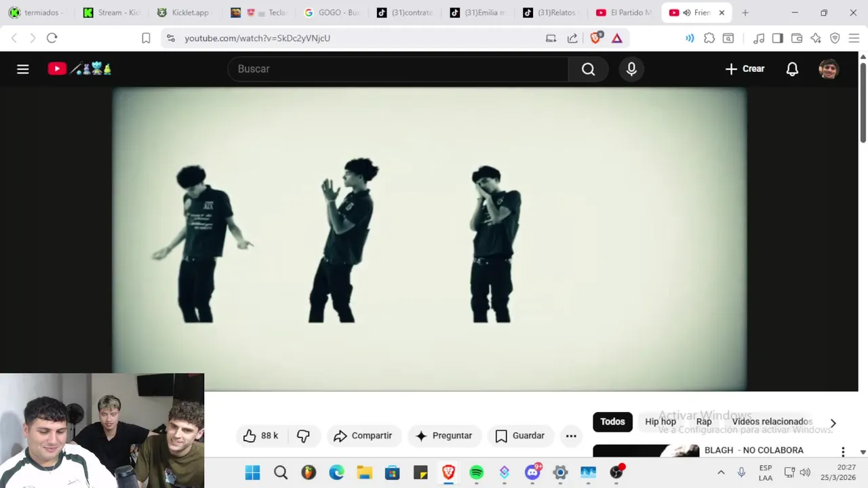Open Brave Shields lion icon

pos(595,38)
